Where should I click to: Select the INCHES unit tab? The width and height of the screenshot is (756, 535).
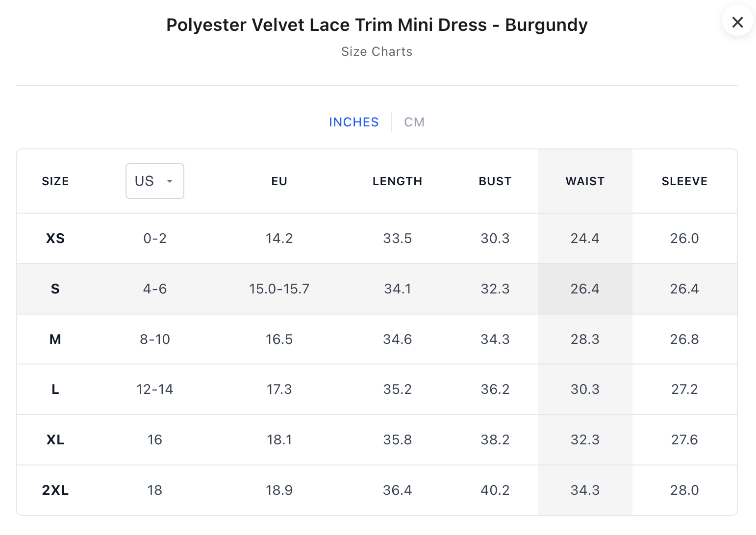point(353,122)
